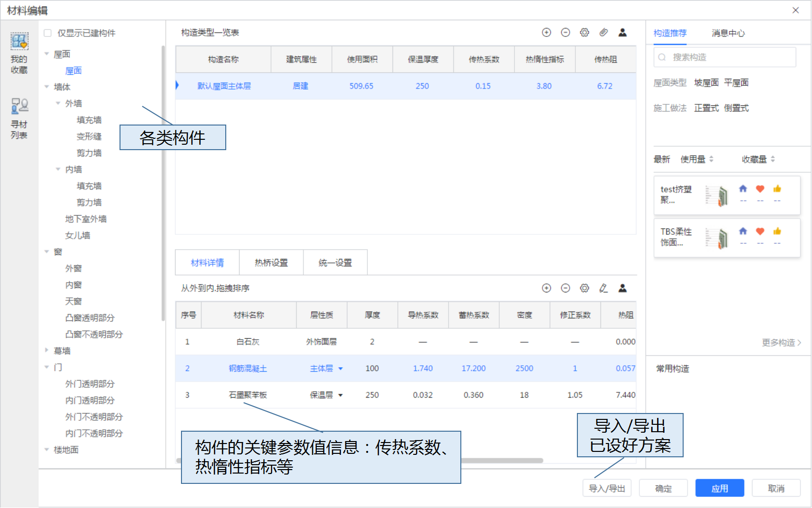Click settings gear above material details table
Viewport: 812px width, 508px height.
pyautogui.click(x=584, y=288)
